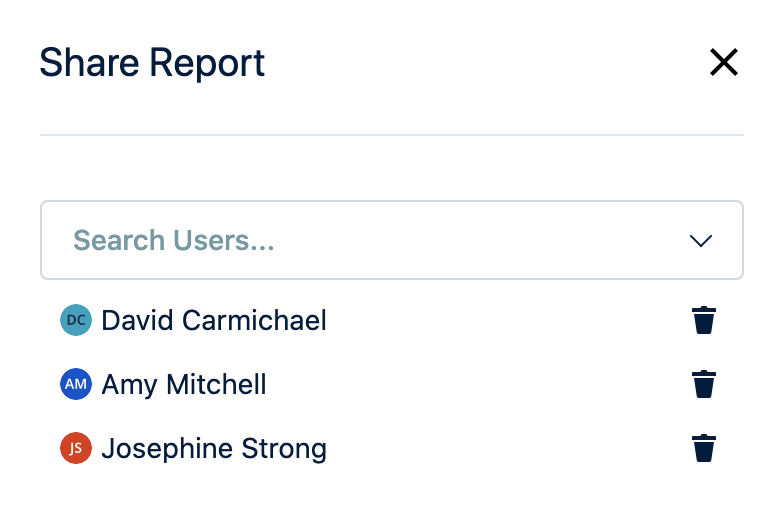Select the David Carmichael name
776x506 pixels.
[x=214, y=321]
